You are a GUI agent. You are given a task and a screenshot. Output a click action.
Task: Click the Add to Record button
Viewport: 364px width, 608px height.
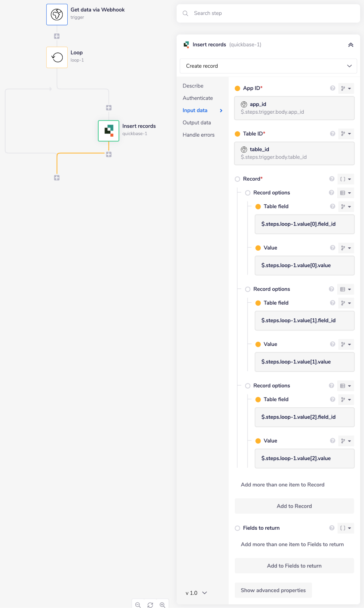click(294, 506)
